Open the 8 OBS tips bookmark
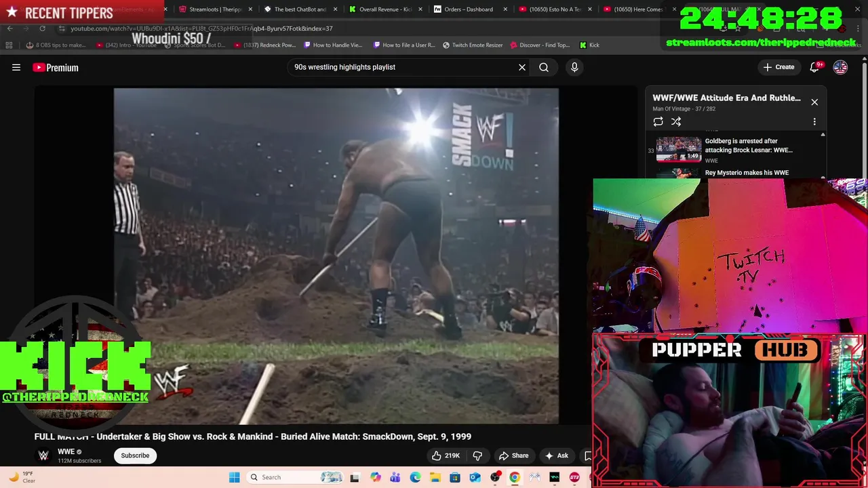The height and width of the screenshot is (488, 868). click(56, 45)
